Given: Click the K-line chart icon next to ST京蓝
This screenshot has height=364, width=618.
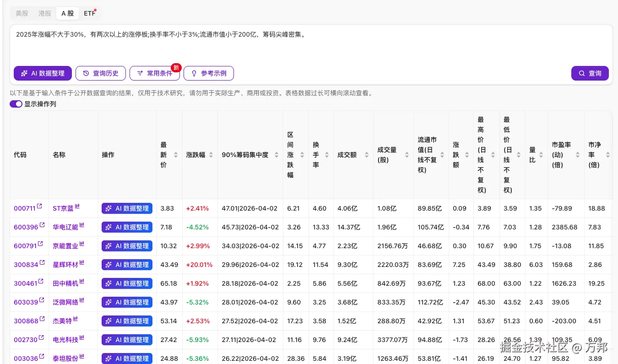Looking at the screenshot, I should (x=77, y=206).
